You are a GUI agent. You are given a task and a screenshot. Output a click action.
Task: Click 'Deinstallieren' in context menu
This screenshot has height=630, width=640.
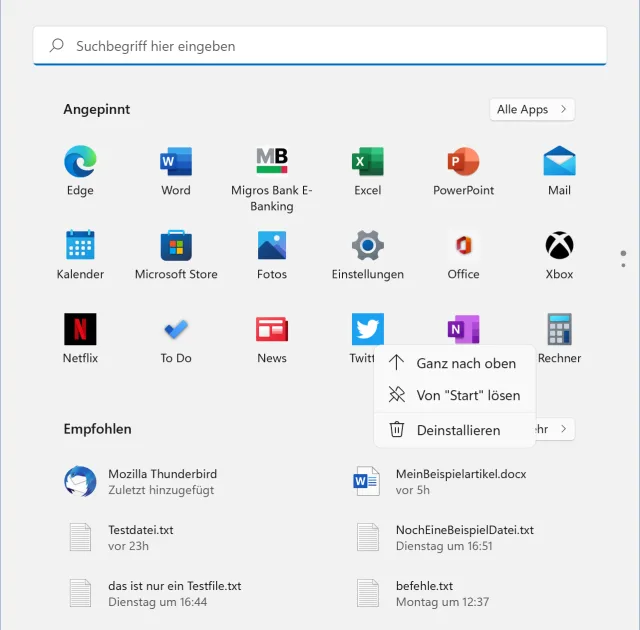coord(455,430)
